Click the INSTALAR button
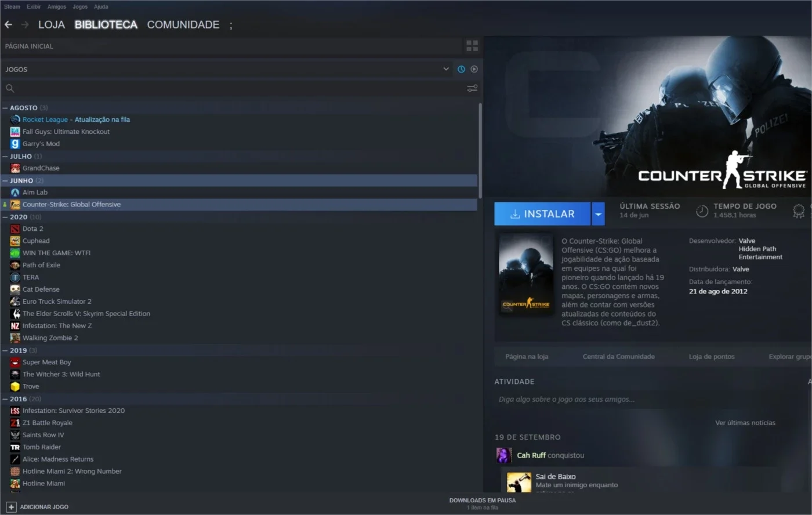 click(542, 214)
